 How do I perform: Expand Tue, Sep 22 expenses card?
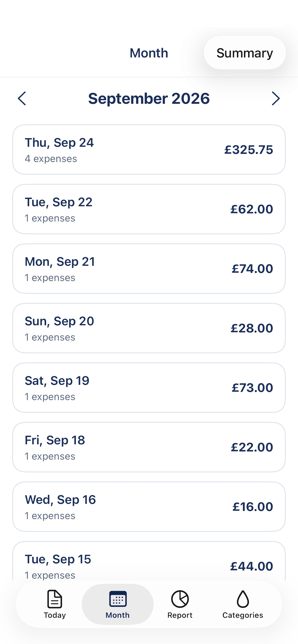pyautogui.click(x=149, y=209)
